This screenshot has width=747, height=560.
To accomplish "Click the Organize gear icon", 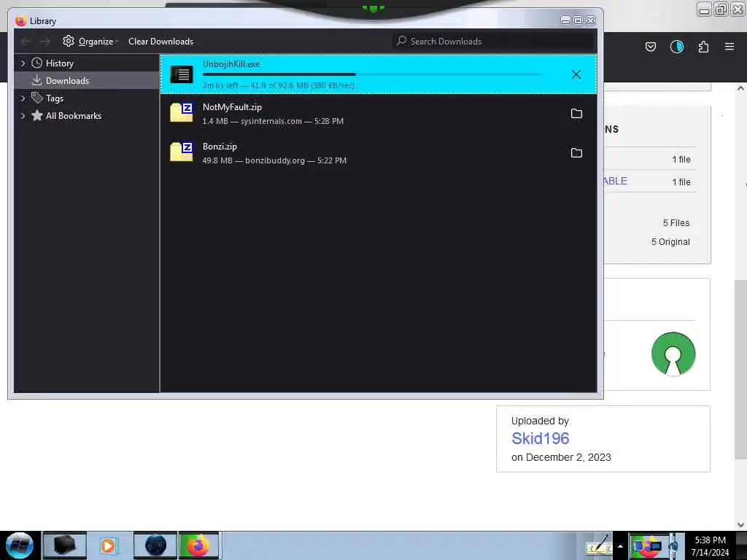I will coord(69,41).
